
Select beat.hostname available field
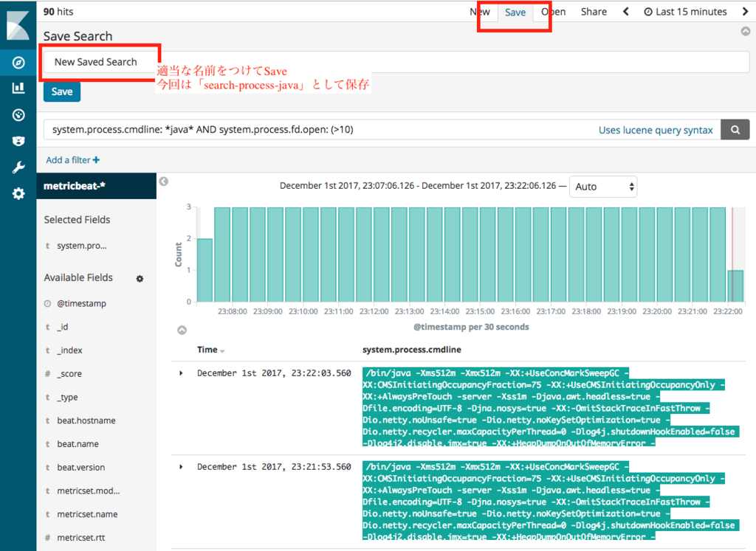[86, 420]
